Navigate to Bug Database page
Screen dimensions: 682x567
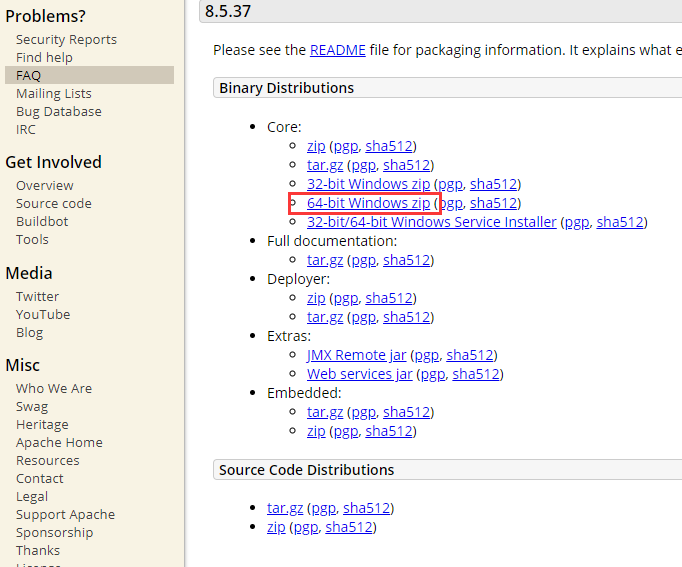pyautogui.click(x=58, y=111)
